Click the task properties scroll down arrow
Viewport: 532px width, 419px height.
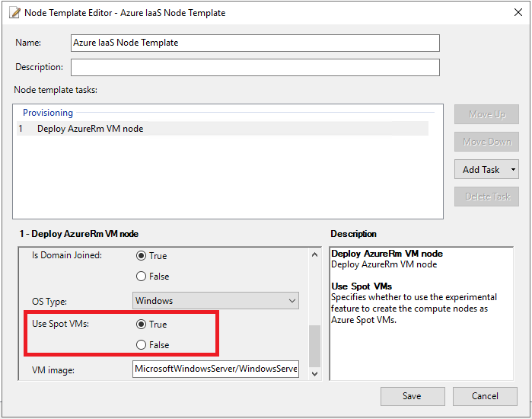click(x=314, y=374)
